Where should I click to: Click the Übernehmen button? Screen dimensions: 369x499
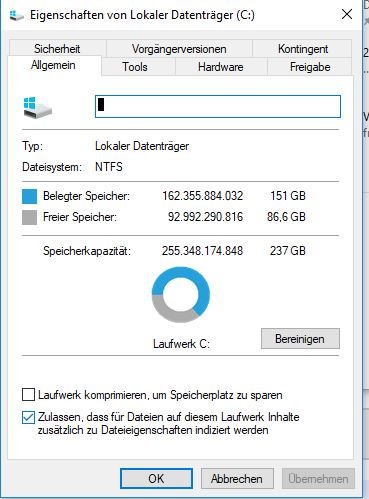click(x=318, y=479)
